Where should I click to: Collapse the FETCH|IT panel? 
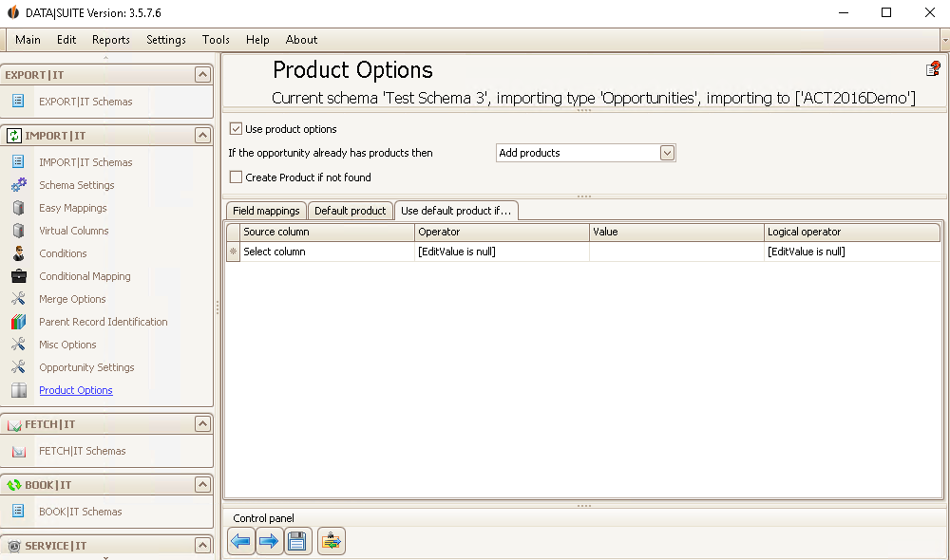coord(202,423)
